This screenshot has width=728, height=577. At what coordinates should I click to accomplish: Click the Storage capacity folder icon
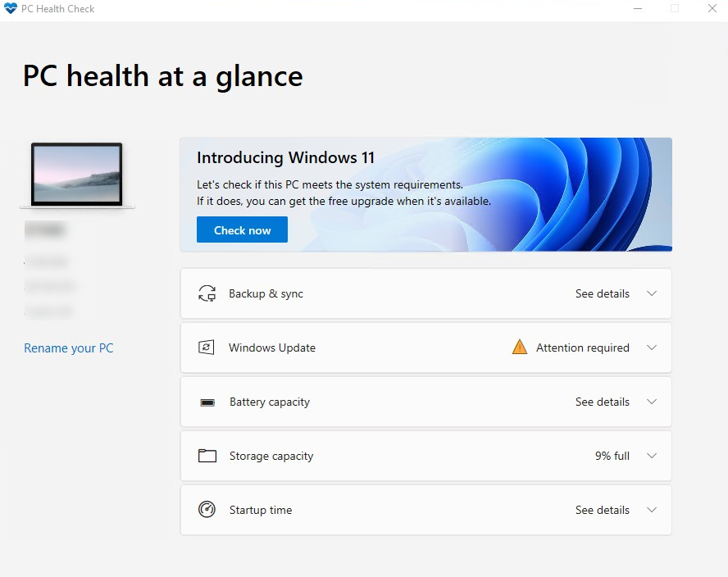207,456
